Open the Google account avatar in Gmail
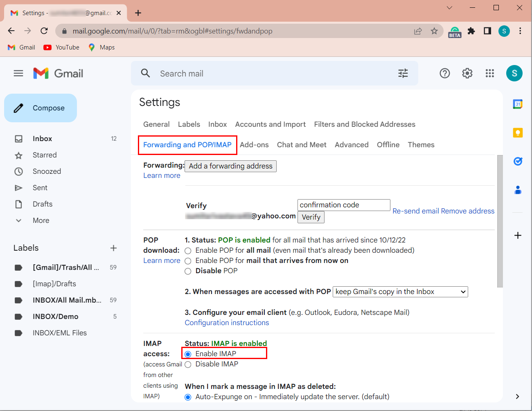532x411 pixels. pyautogui.click(x=514, y=73)
